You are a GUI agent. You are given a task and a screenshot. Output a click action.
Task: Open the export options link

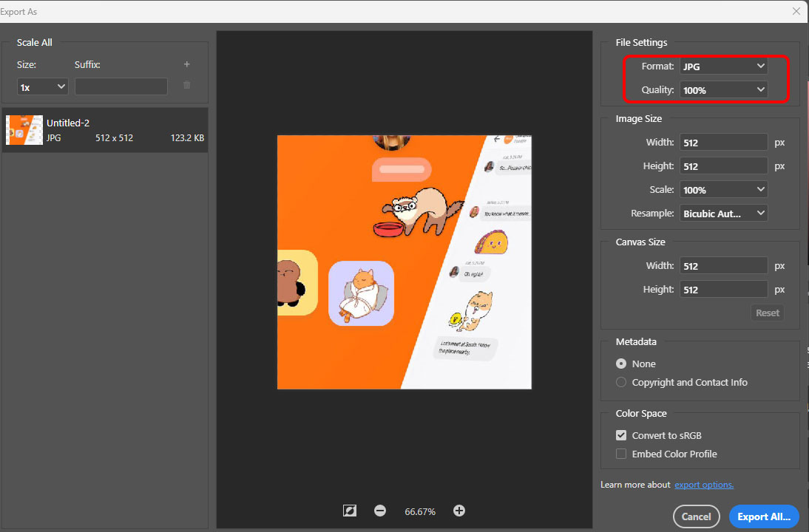click(x=704, y=485)
